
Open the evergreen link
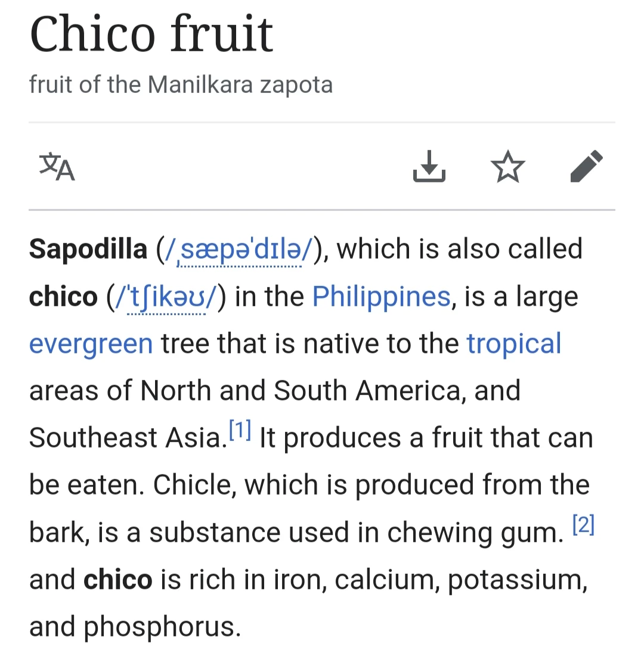point(91,344)
